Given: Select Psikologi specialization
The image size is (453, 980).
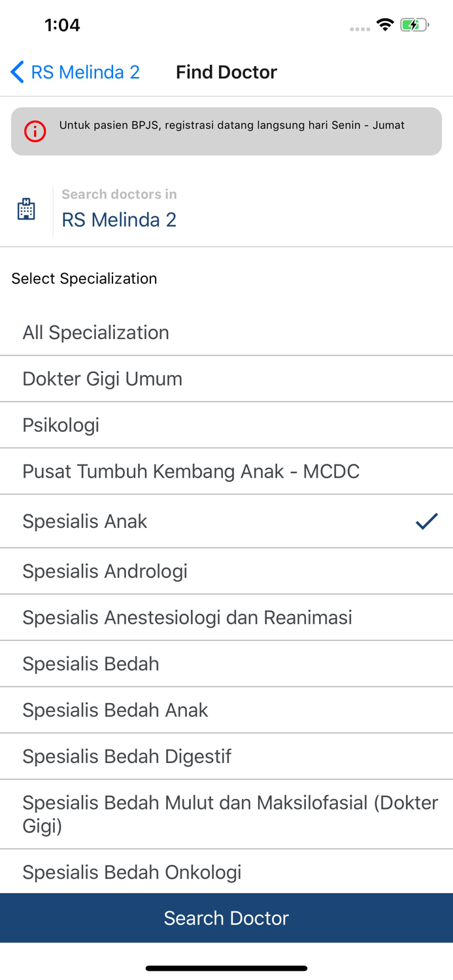Looking at the screenshot, I should (x=60, y=425).
